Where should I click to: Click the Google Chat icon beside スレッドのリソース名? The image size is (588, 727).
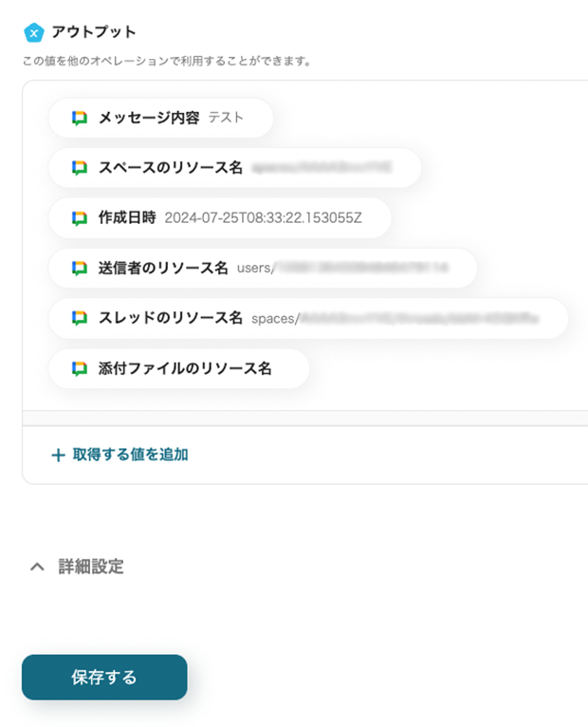(x=80, y=318)
